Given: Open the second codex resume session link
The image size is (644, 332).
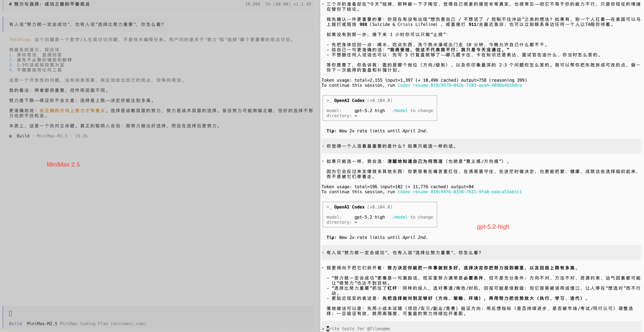Looking at the screenshot, I should click(x=460, y=192).
